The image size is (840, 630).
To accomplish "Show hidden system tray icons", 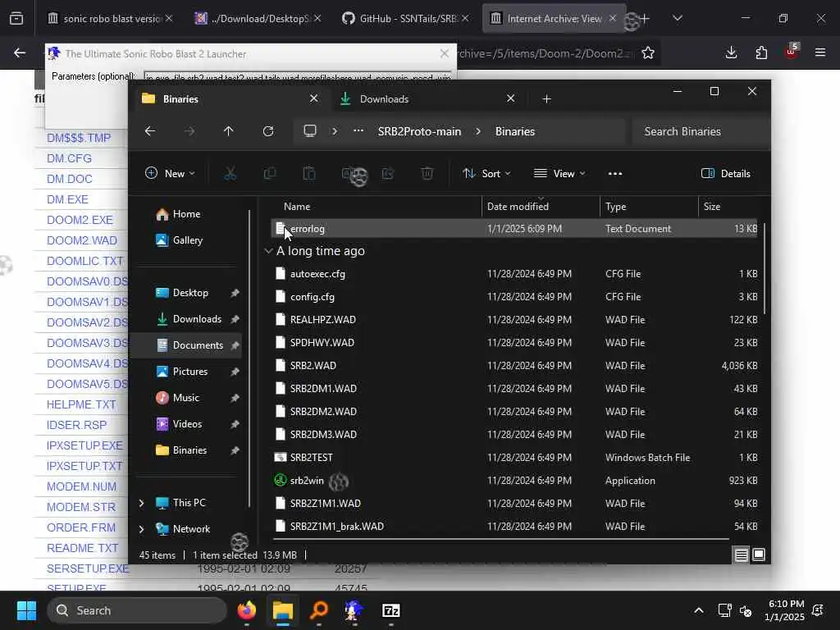I will tap(699, 610).
